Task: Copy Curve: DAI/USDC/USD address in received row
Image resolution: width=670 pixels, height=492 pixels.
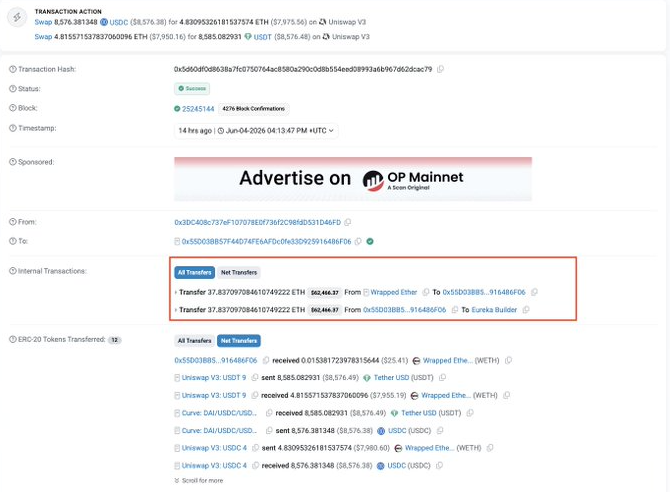Action: (269, 413)
